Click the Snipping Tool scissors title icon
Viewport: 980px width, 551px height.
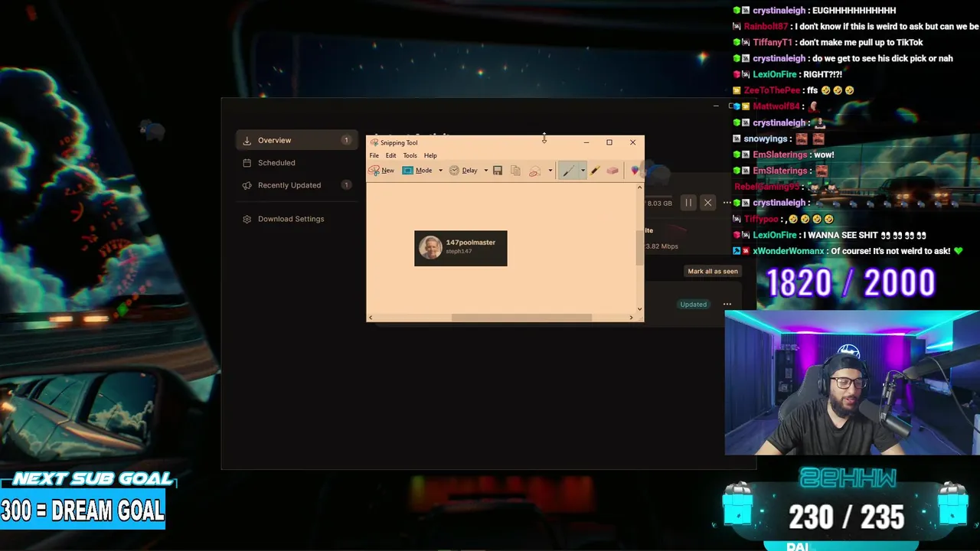(x=374, y=142)
